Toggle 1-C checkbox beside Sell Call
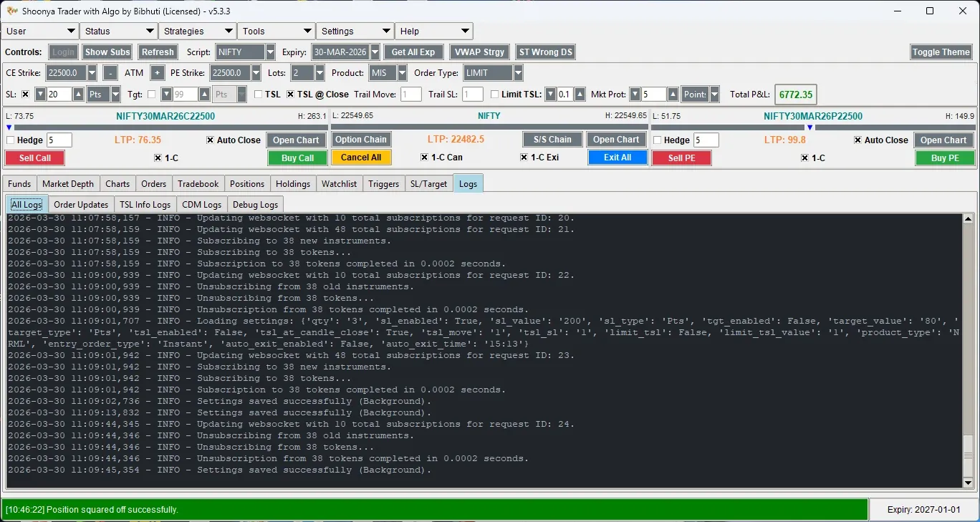Image resolution: width=980 pixels, height=522 pixels. (x=158, y=158)
